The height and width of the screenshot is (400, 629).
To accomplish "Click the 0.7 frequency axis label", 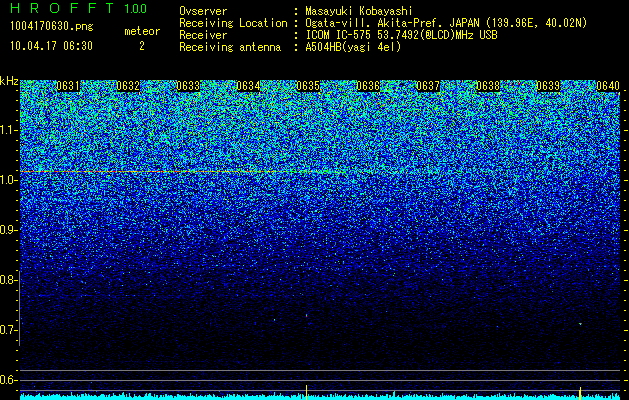I will (7, 330).
